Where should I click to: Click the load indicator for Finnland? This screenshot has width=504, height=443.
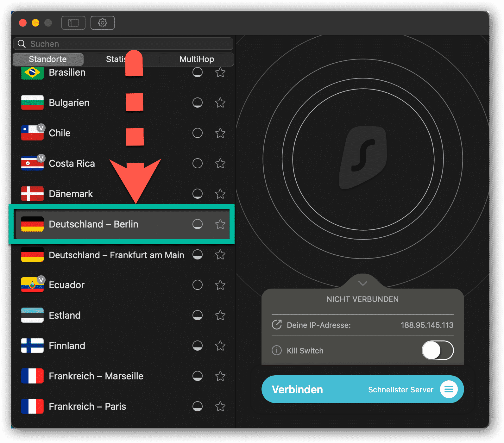click(x=198, y=346)
